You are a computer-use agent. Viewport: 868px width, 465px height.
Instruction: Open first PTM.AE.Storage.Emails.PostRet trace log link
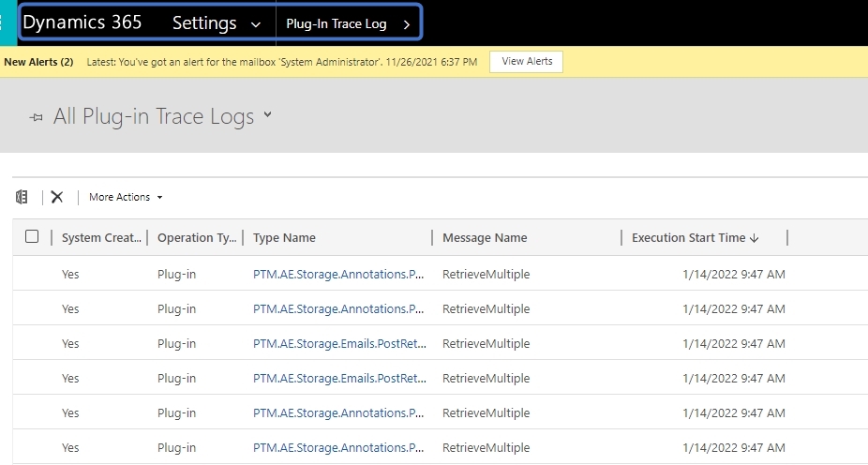pos(339,344)
